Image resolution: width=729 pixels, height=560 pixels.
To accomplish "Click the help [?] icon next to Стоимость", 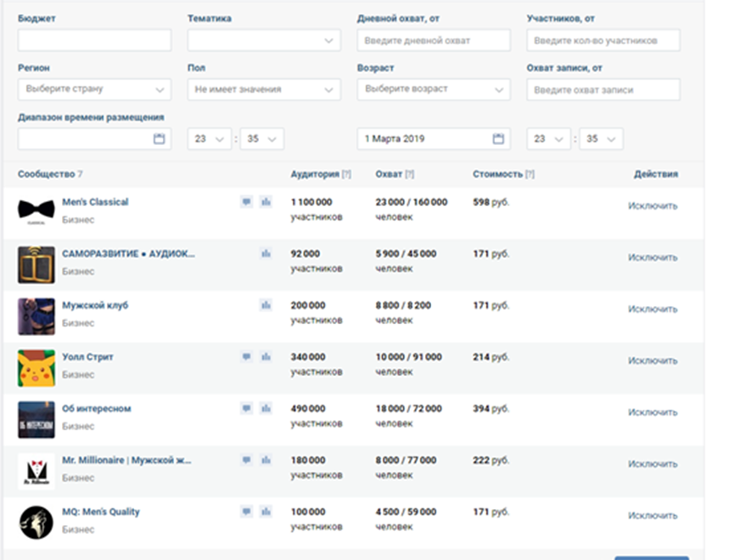I will [x=530, y=174].
